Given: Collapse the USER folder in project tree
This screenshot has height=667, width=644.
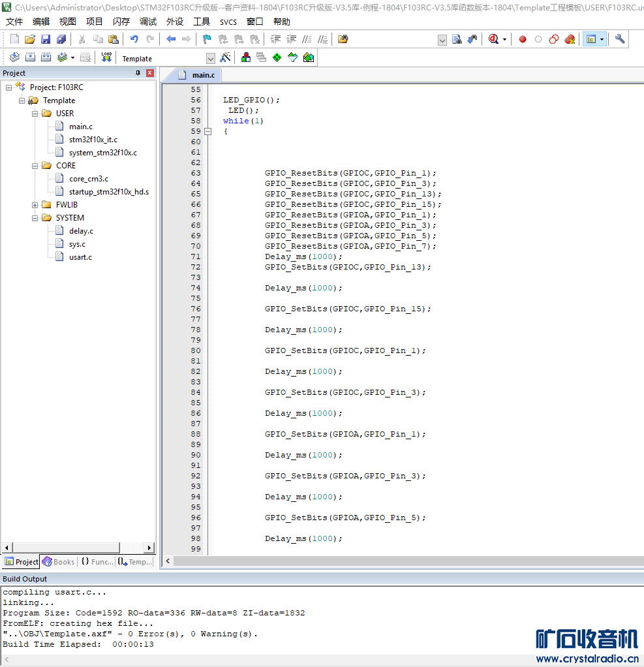Looking at the screenshot, I should [35, 114].
